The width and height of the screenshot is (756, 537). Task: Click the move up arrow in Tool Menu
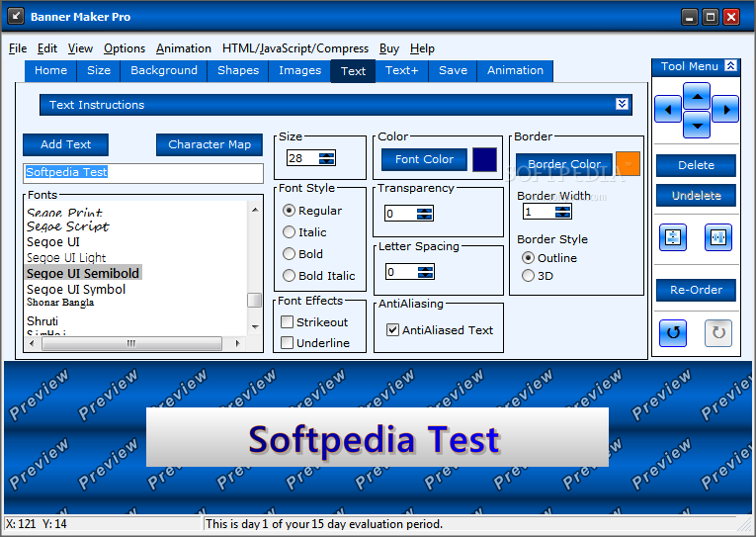697,96
